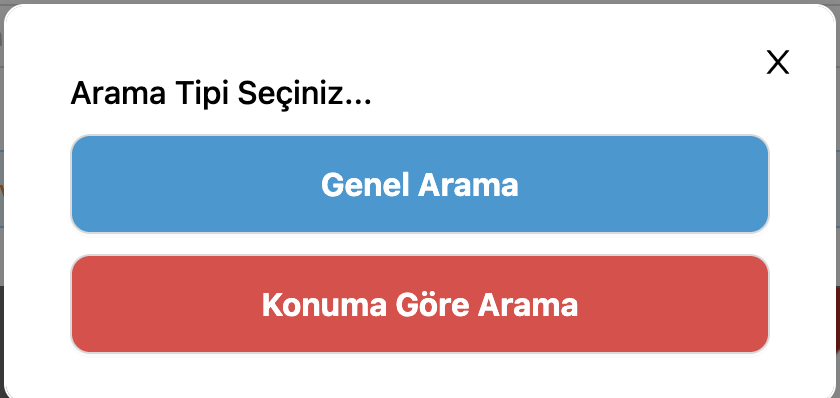The width and height of the screenshot is (840, 398).
Task: Click the red Konuma Göre Arama button
Action: click(x=420, y=304)
